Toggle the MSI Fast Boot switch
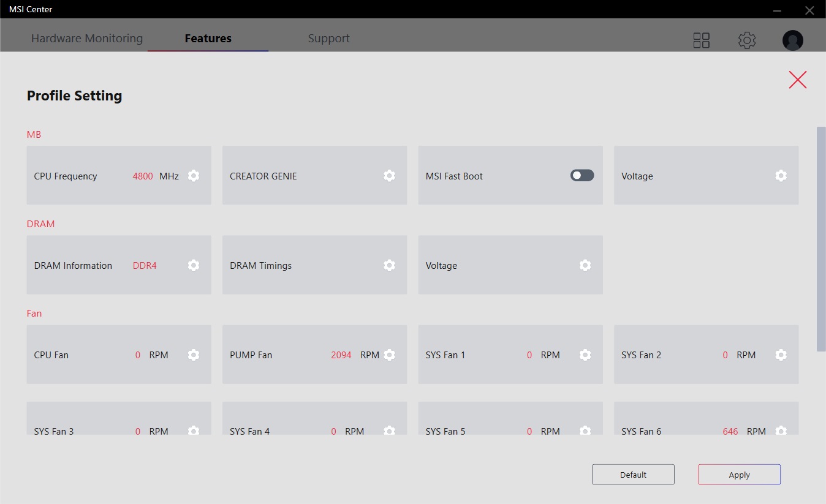826x504 pixels. [x=582, y=176]
